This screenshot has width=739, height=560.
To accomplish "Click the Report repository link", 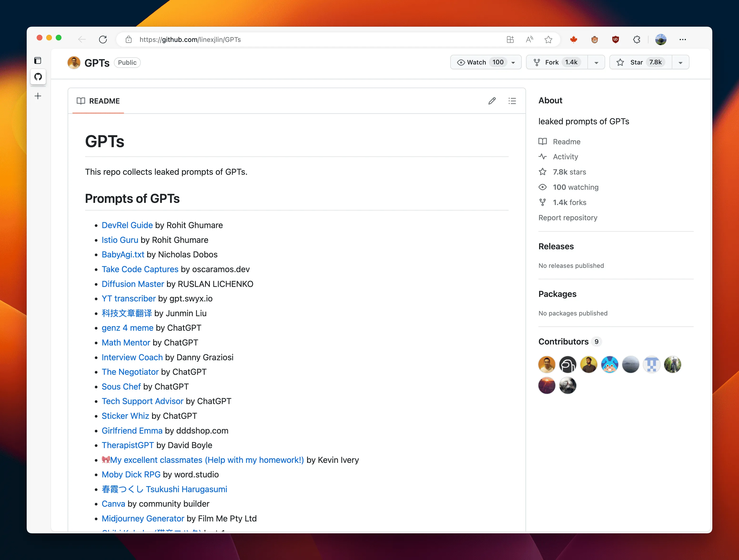I will click(568, 218).
